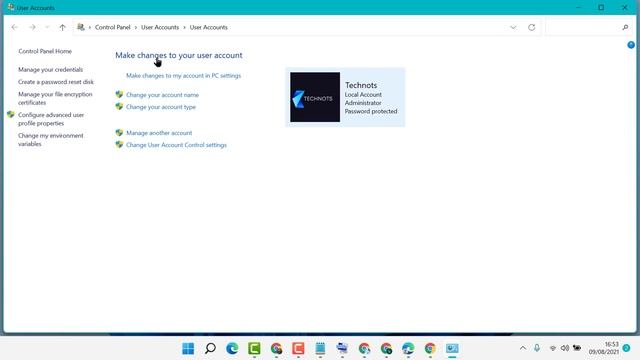Go up one level with Up arrow
640x360 pixels.
(x=62, y=27)
